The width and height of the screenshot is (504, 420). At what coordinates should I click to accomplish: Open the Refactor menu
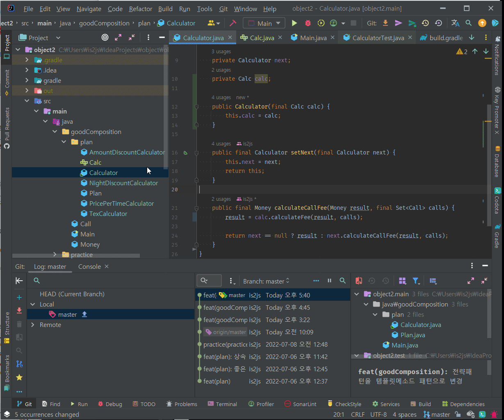(140, 9)
